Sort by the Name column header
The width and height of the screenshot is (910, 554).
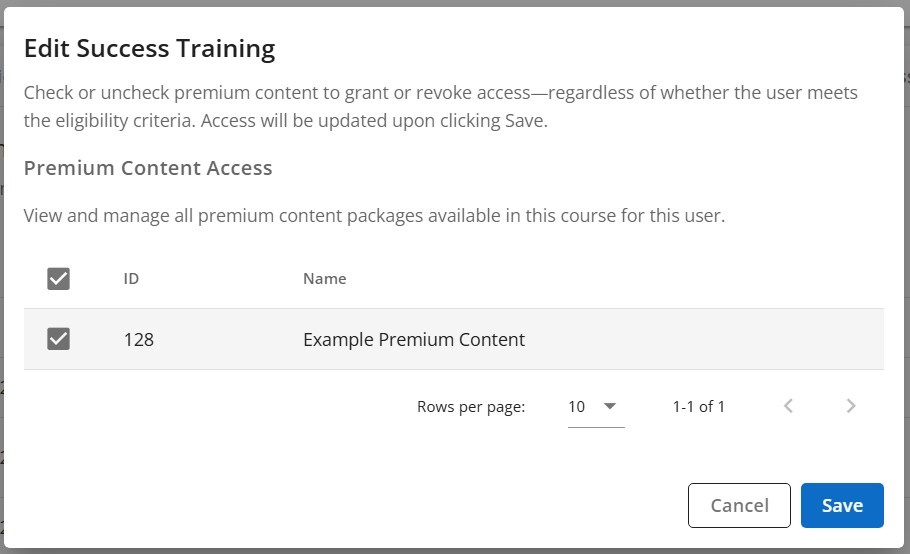325,279
